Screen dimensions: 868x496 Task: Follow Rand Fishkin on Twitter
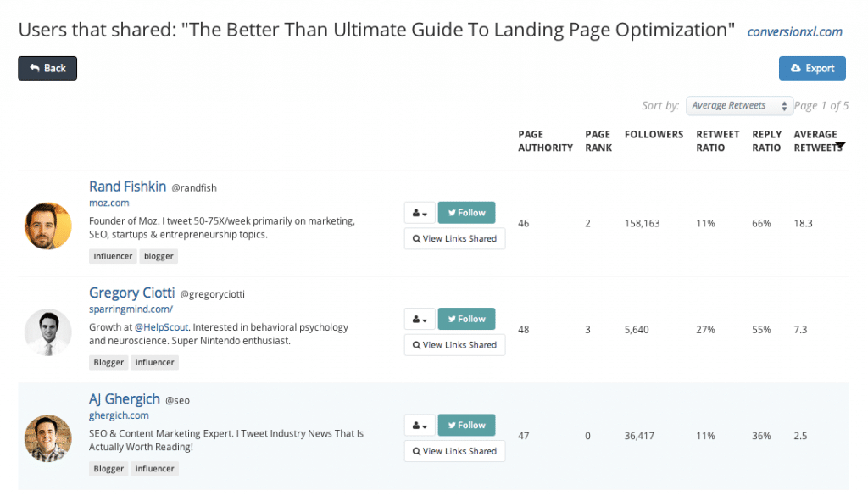click(466, 212)
